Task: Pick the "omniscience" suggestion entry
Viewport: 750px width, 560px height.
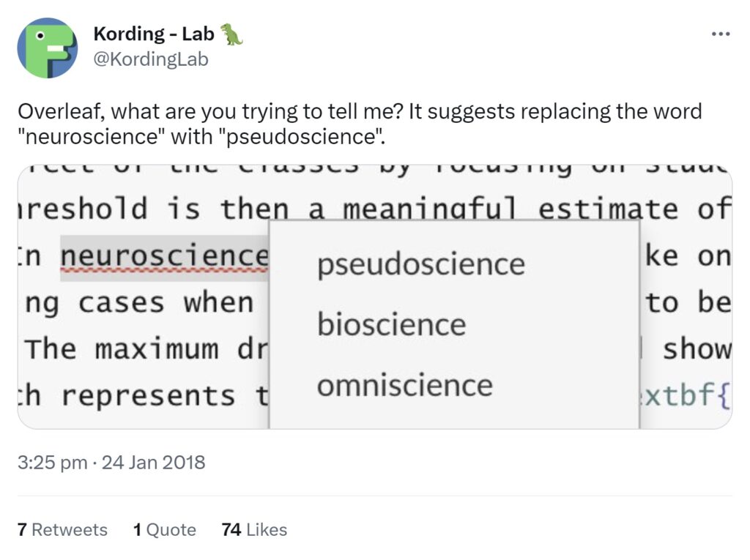Action: pos(404,385)
